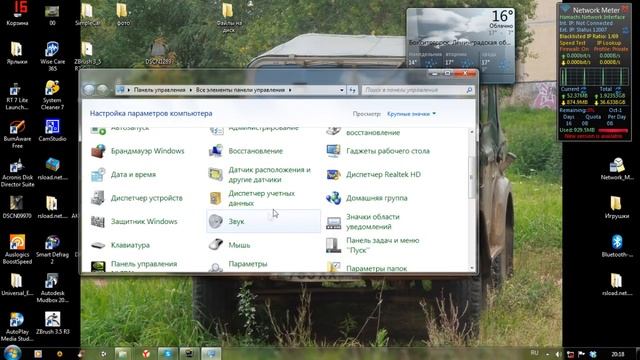The height and width of the screenshot is (360, 640).
Task: Open Диспетчер учетных данных
Action: (252, 198)
